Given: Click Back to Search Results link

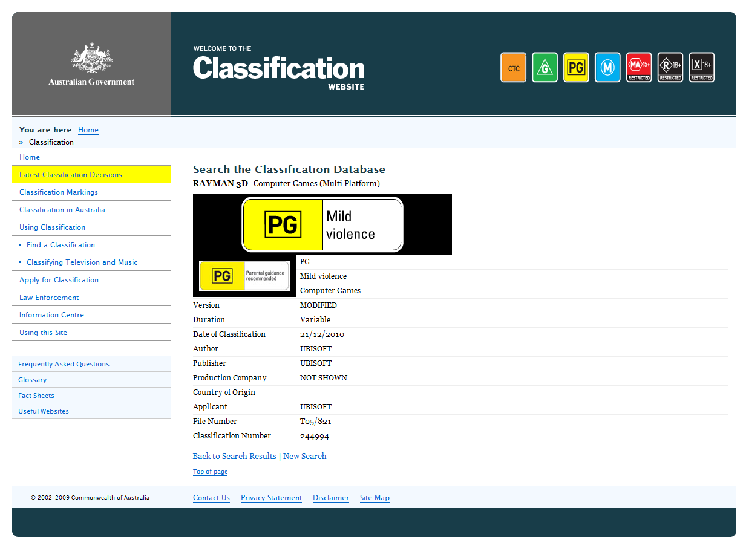Looking at the screenshot, I should pos(234,457).
